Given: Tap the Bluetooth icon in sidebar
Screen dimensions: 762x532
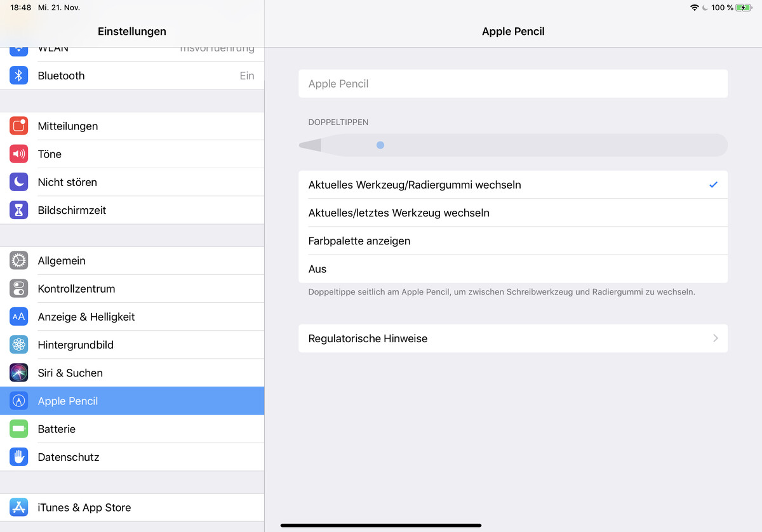Looking at the screenshot, I should 19,76.
